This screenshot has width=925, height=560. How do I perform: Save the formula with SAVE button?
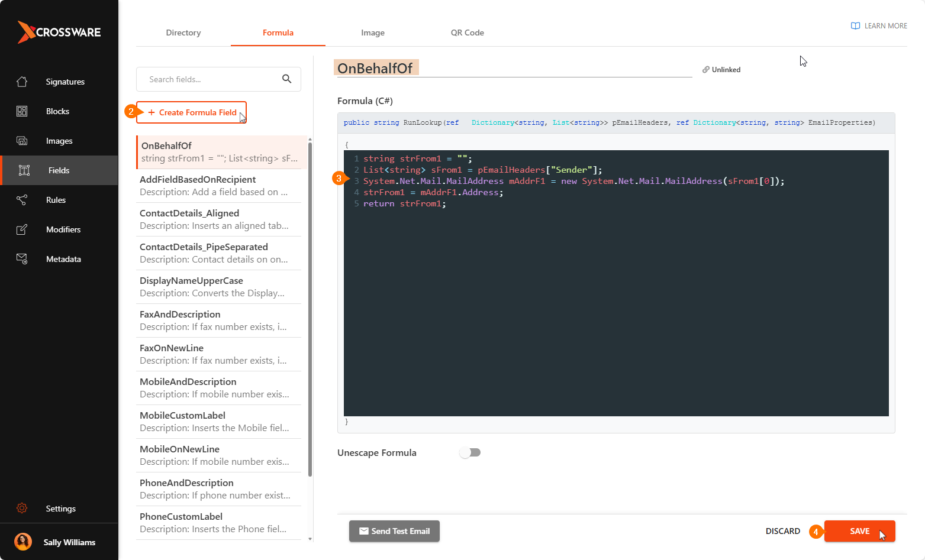[x=859, y=531]
